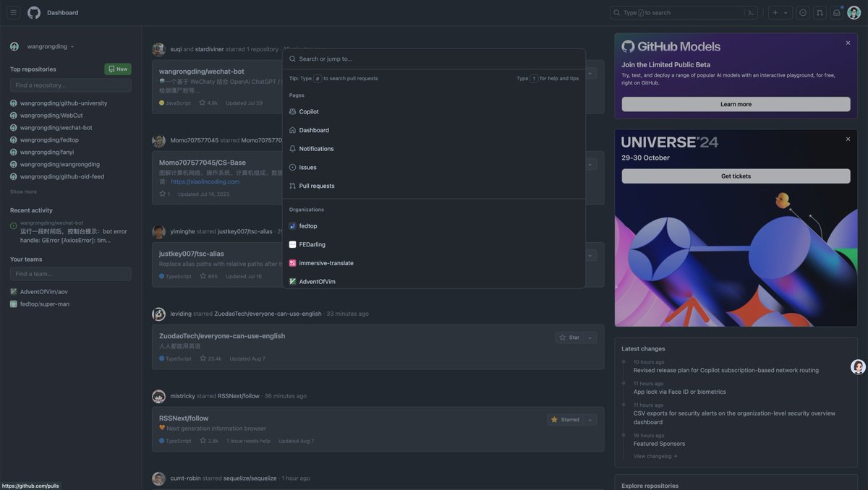
Task: Click the Find a team field
Action: (71, 274)
